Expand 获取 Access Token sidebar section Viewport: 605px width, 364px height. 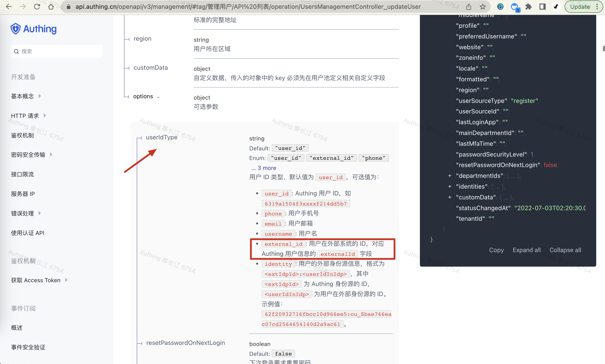[66, 280]
